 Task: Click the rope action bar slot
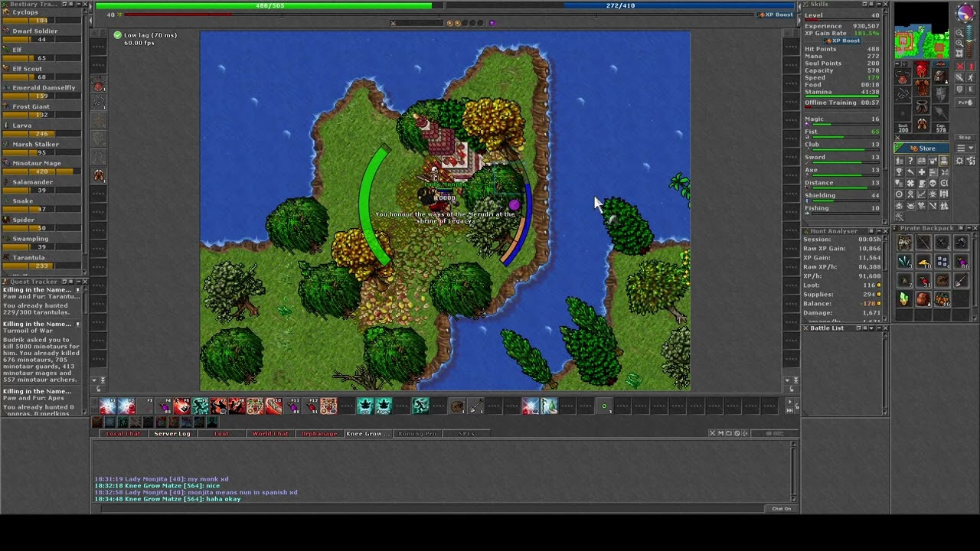click(458, 406)
